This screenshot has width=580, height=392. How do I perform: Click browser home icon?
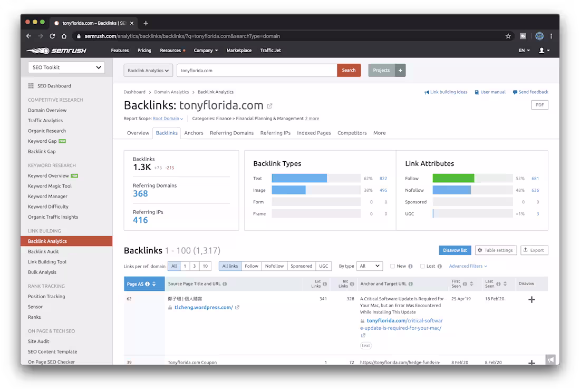(64, 36)
